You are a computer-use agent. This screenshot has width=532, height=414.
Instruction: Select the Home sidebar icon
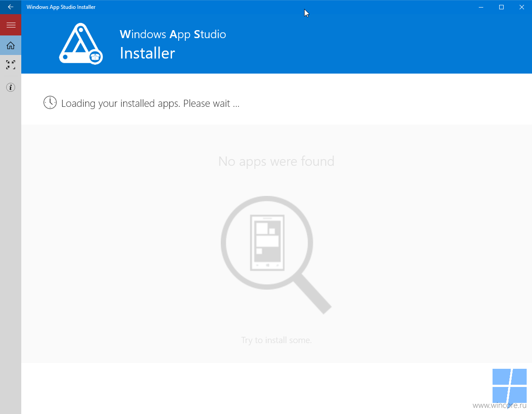coord(11,45)
